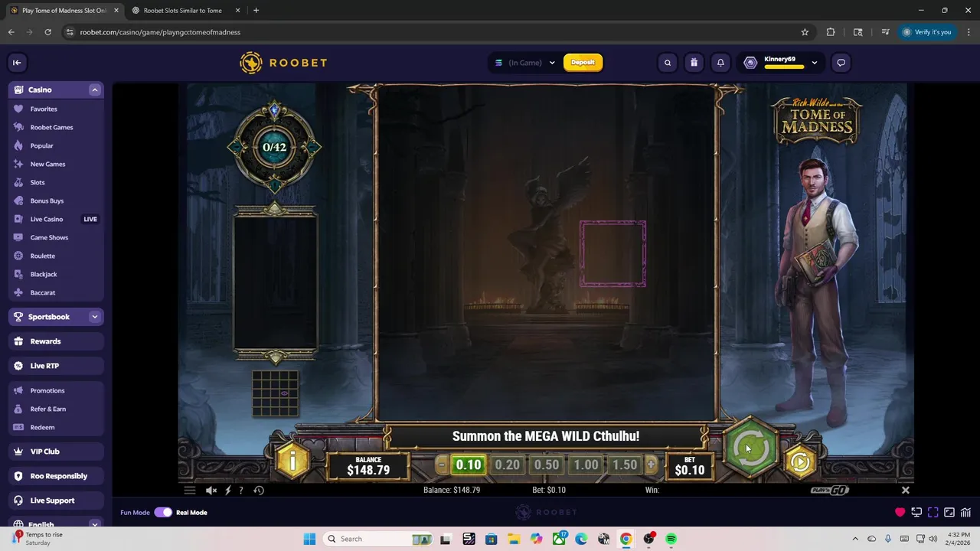The width and height of the screenshot is (980, 551).
Task: Open a new browser tab
Action: coord(256,11)
